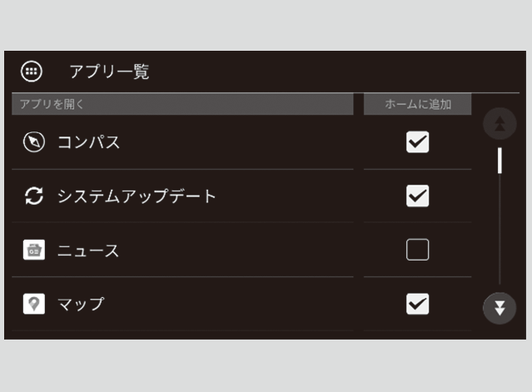Tap the ニュース newspaper icon

pos(34,250)
